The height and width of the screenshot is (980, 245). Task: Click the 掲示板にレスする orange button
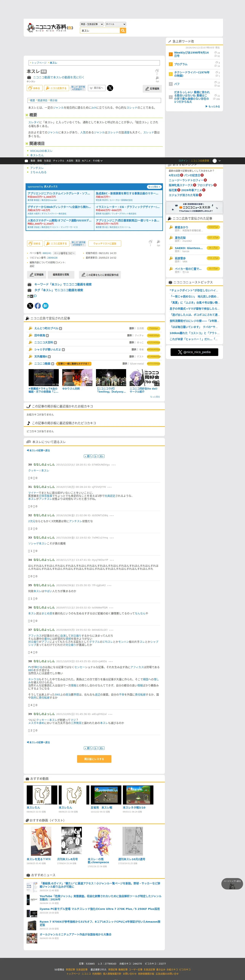[94, 759]
